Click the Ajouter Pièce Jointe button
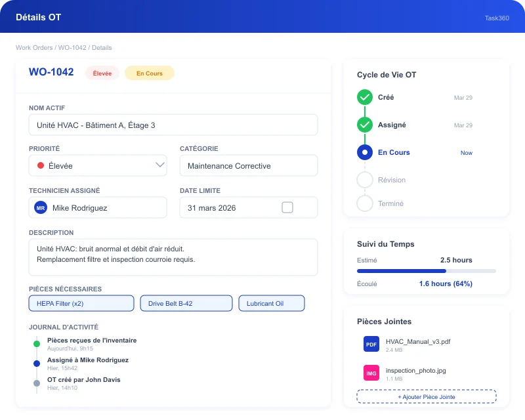This screenshot has height=420, width=525. click(426, 396)
